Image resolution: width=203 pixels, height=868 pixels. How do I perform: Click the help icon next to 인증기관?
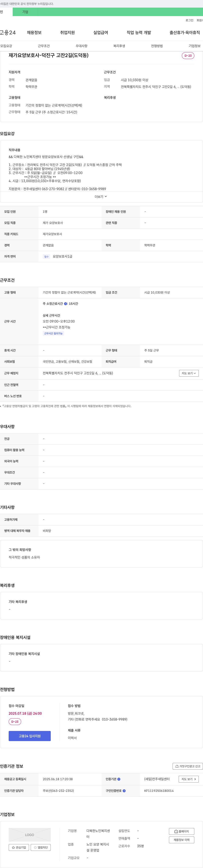point(119,779)
